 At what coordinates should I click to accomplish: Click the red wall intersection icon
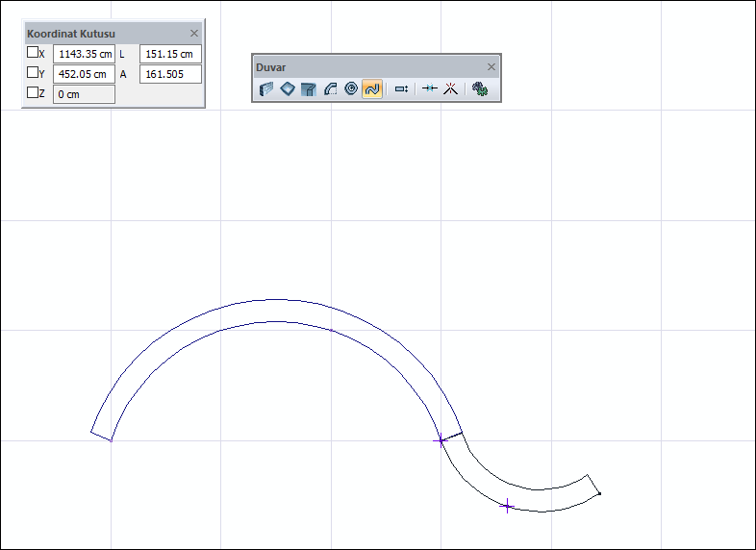(x=449, y=88)
